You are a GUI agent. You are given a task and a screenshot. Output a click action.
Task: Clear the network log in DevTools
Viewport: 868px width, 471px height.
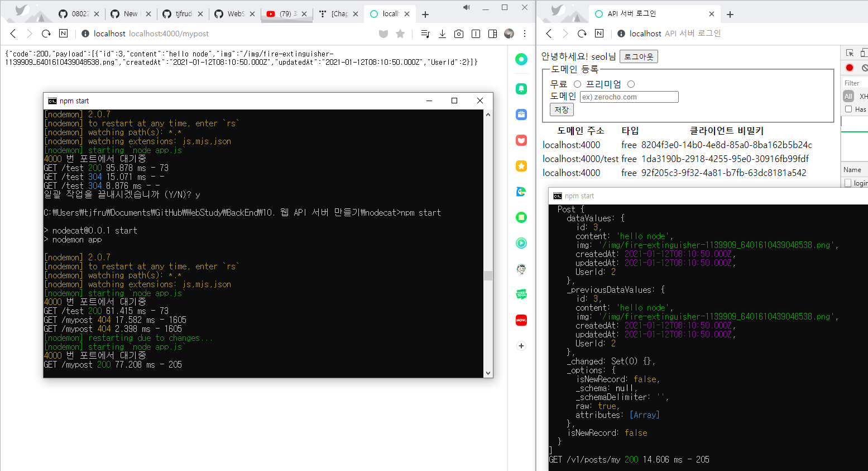click(864, 67)
